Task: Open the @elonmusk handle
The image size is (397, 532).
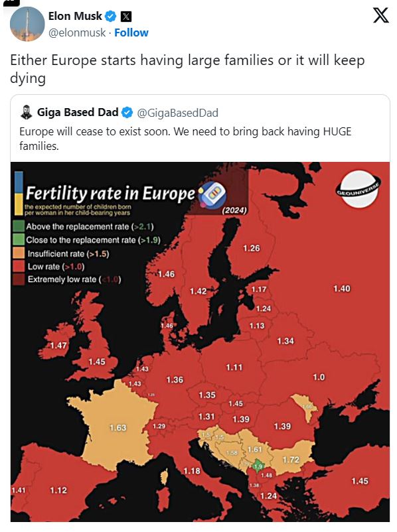Action: click(77, 33)
